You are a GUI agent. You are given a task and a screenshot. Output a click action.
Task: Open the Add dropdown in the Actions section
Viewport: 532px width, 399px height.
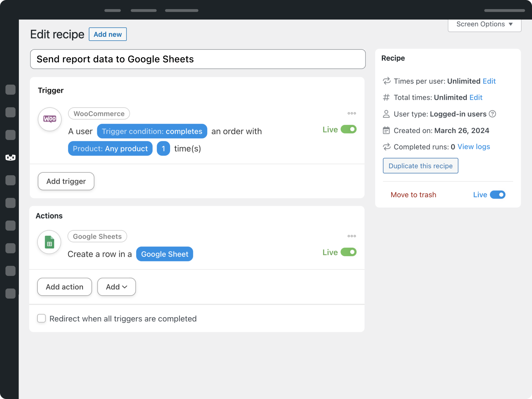click(116, 287)
